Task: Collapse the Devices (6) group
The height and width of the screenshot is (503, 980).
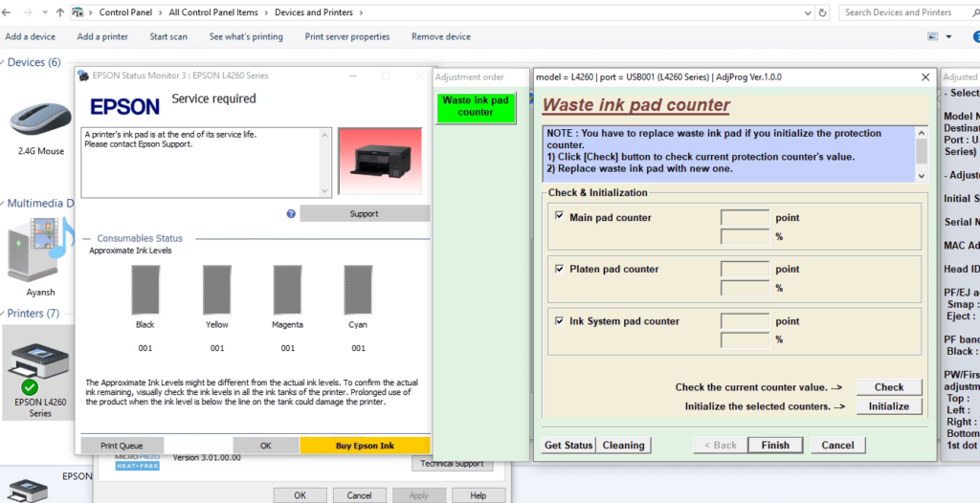Action: click(3, 62)
